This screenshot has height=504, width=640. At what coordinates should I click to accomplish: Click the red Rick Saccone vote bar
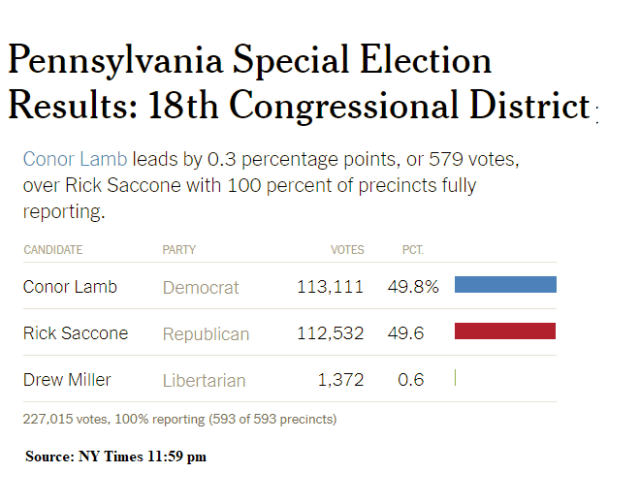pyautogui.click(x=505, y=331)
